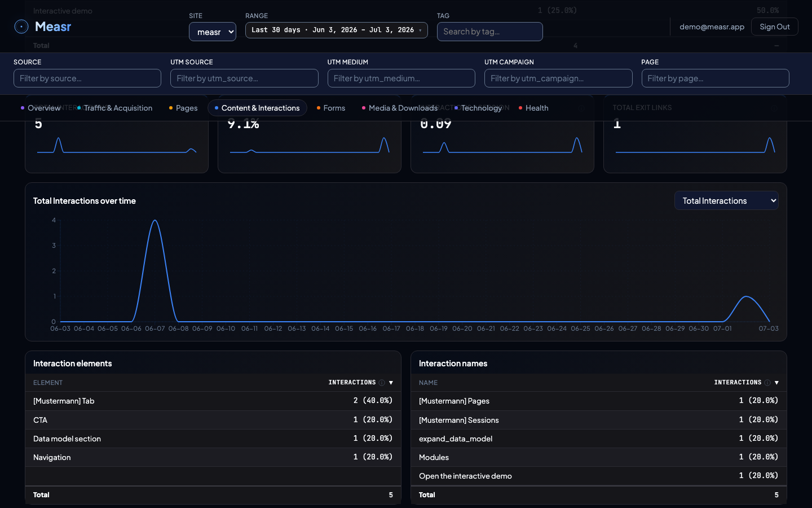Click INTERACTIONS header in Interaction names table
Screen dimensions: 812x508
point(738,383)
